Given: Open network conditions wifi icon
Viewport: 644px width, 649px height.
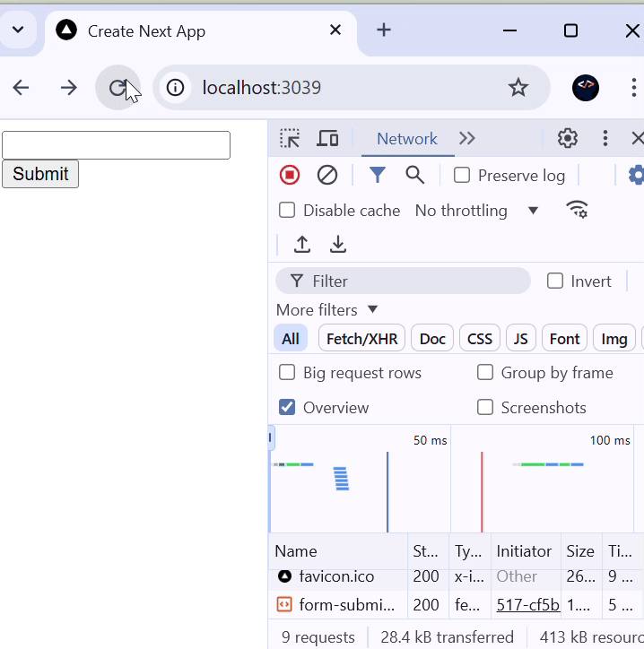Looking at the screenshot, I should [577, 211].
